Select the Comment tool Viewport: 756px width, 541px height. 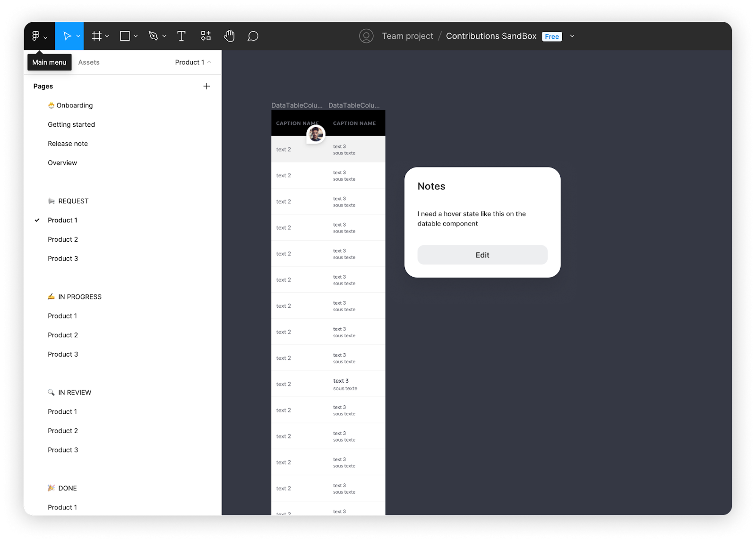point(253,35)
